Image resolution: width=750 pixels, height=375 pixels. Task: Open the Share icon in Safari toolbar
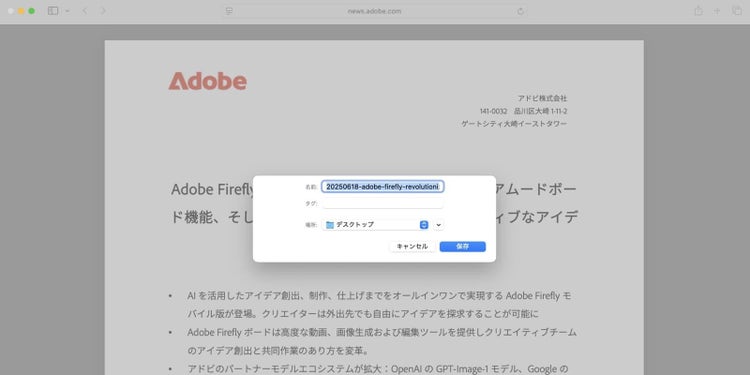coord(698,11)
